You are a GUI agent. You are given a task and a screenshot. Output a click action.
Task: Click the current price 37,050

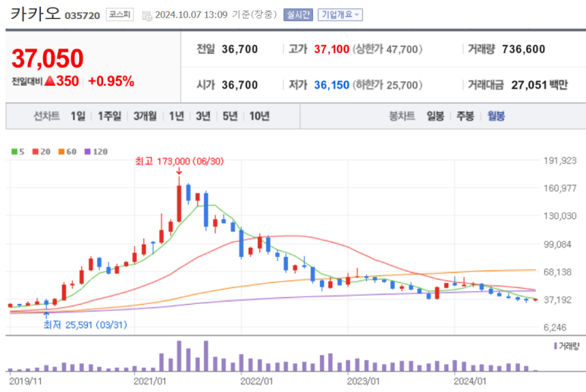click(x=48, y=58)
